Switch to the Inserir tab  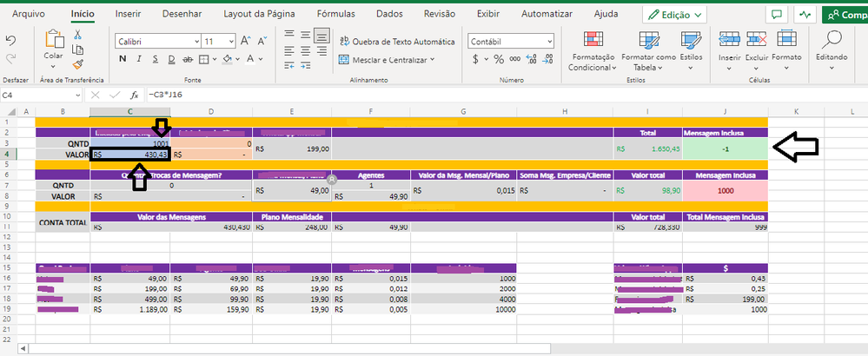(x=128, y=14)
